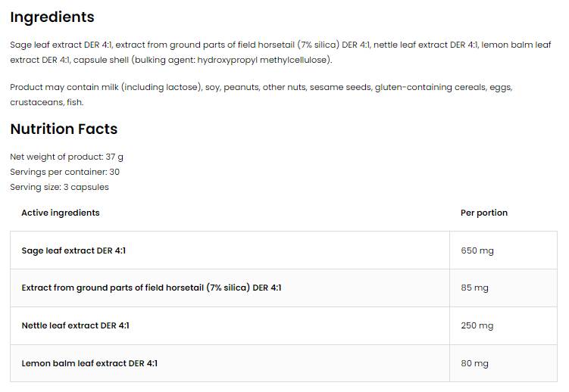Select the Lemon balm leaf extract row label

(x=89, y=363)
